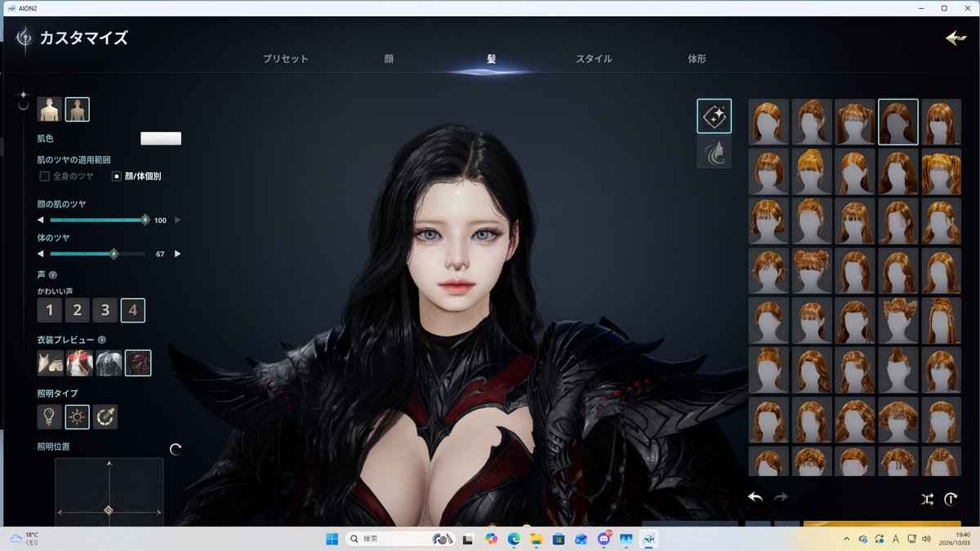
Task: Reset the 照明位置 lighting position
Action: [x=176, y=449]
